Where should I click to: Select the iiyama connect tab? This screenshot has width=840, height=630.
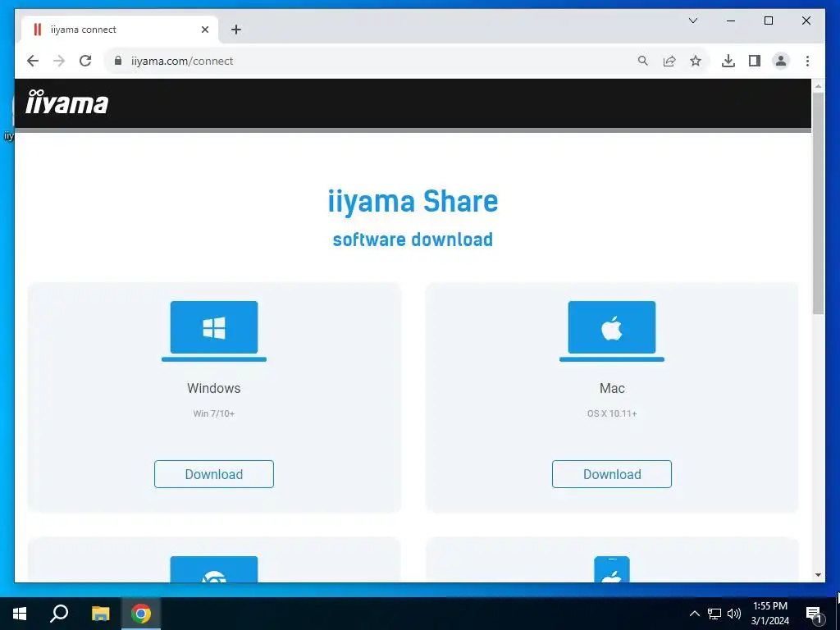click(x=120, y=30)
